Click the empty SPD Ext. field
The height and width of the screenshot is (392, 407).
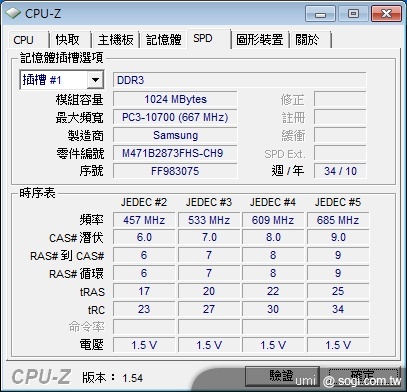340,153
